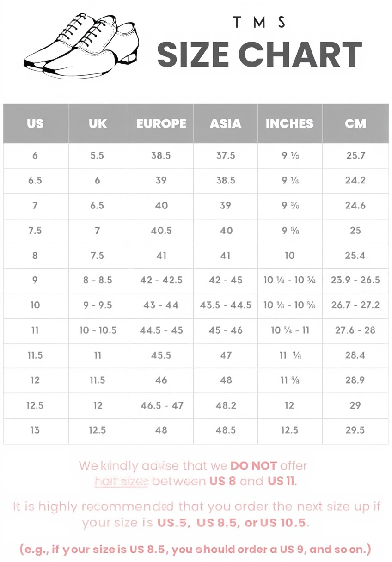Click the "TMS" brand text
This screenshot has height=562, width=392.
tap(259, 22)
